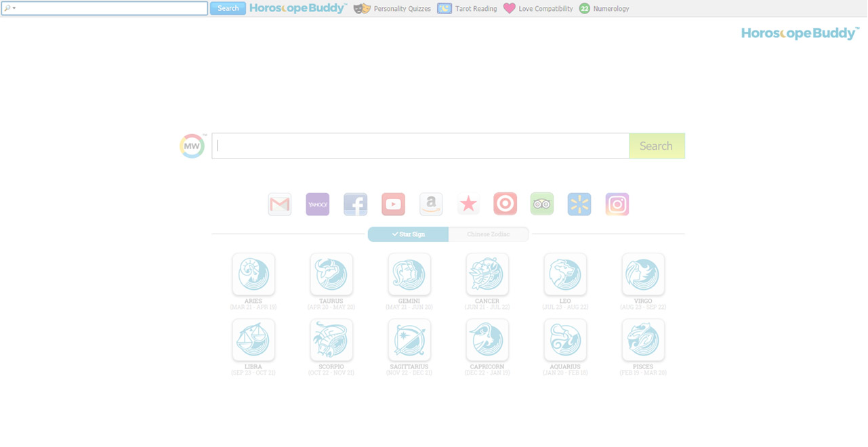Click the Love Compatibility heart icon
868x447 pixels.
[510, 9]
